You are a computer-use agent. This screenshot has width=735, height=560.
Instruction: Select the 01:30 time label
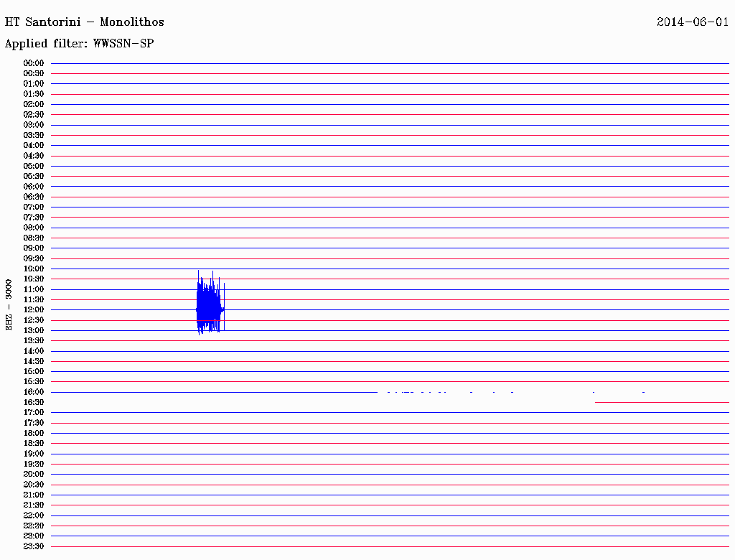34,94
